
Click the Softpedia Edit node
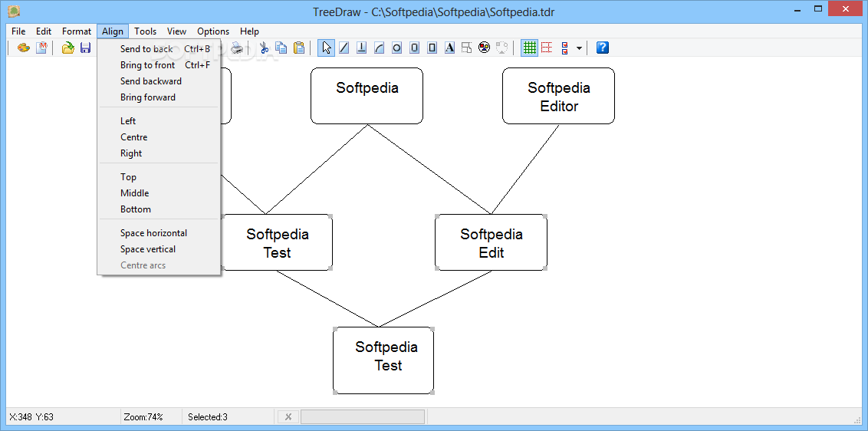(x=491, y=242)
